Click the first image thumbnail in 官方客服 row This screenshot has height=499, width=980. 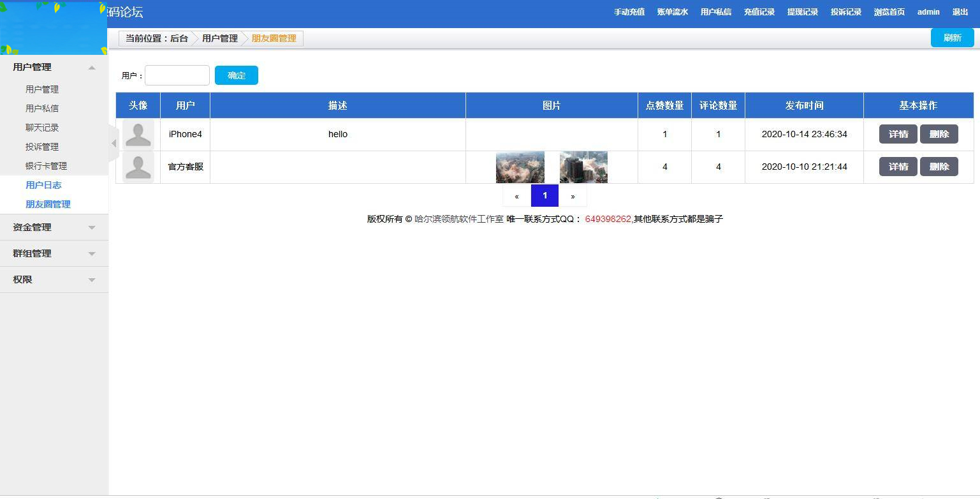pos(520,167)
